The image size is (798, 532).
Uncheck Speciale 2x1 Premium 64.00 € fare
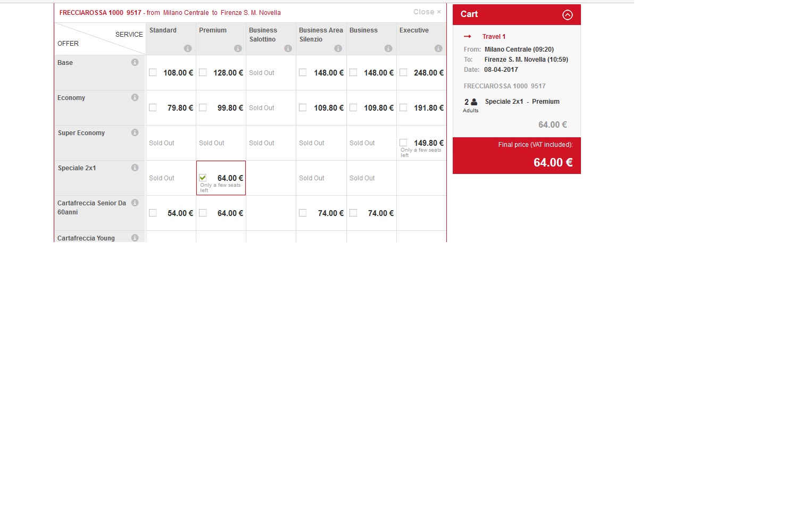(x=203, y=178)
